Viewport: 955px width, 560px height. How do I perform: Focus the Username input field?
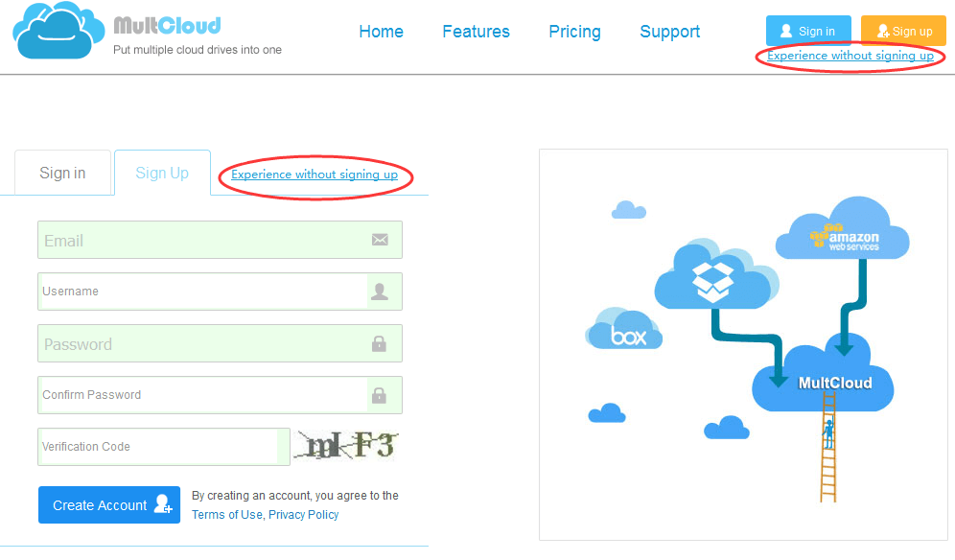[220, 292]
